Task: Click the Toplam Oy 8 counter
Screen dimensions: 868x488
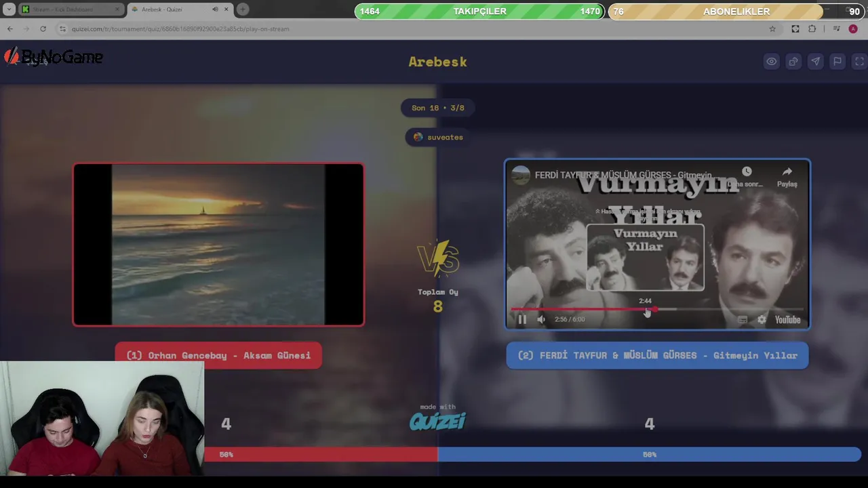Action: [x=438, y=300]
